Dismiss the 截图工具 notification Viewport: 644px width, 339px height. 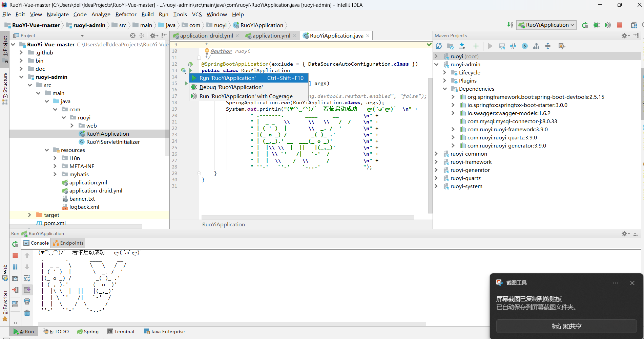tap(632, 283)
